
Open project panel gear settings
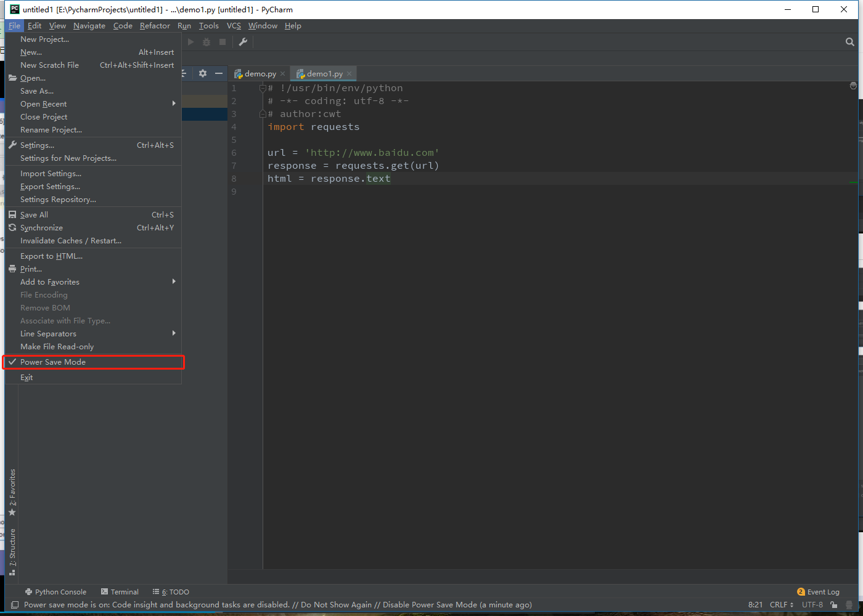203,73
